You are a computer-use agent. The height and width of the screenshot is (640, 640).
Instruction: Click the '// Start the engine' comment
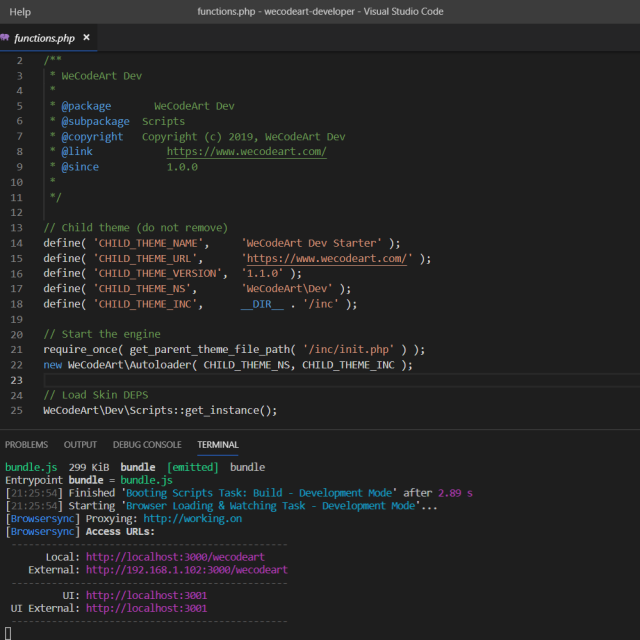tap(102, 334)
